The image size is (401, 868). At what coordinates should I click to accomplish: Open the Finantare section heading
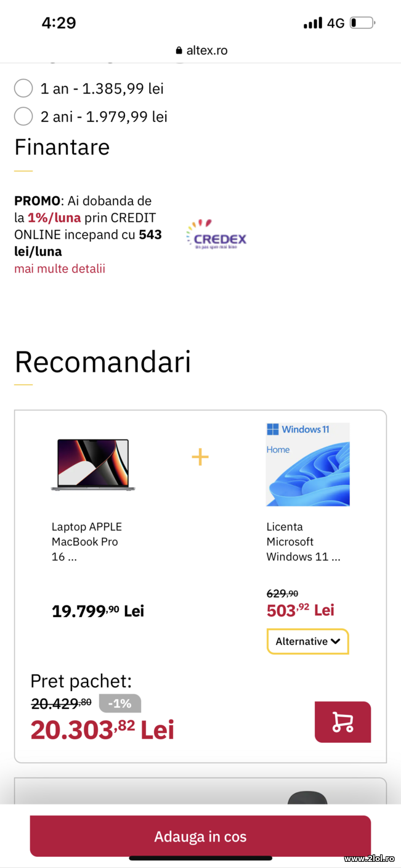[62, 147]
